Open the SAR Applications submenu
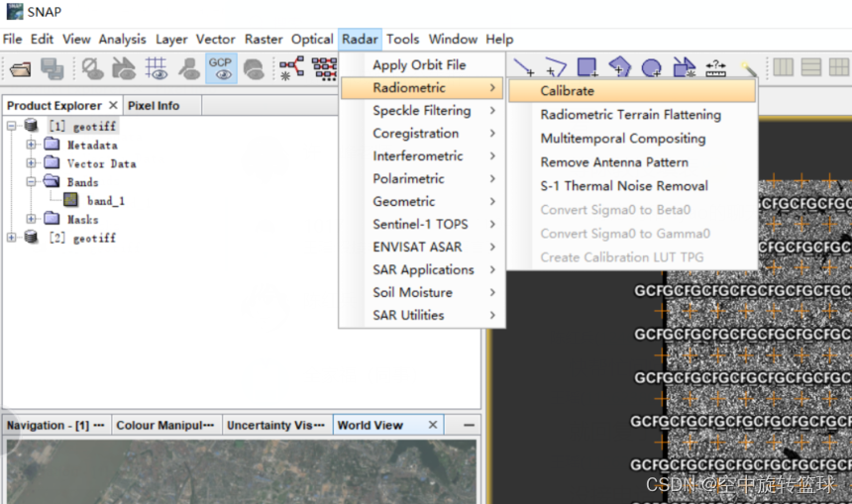The height and width of the screenshot is (504, 852). pyautogui.click(x=422, y=270)
